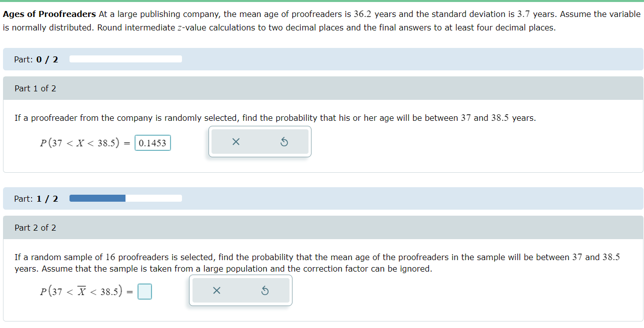Click the reset icon next to Part 1 answer box
The width and height of the screenshot is (644, 328).
(284, 142)
